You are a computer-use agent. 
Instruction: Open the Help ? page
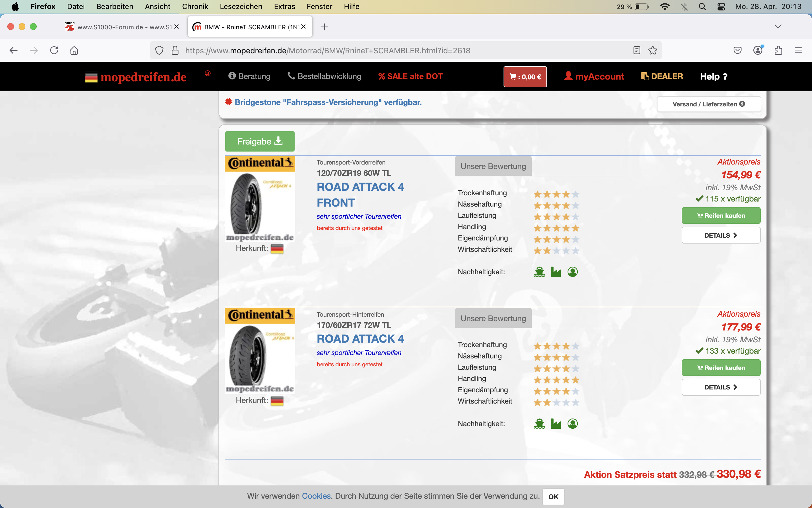714,76
